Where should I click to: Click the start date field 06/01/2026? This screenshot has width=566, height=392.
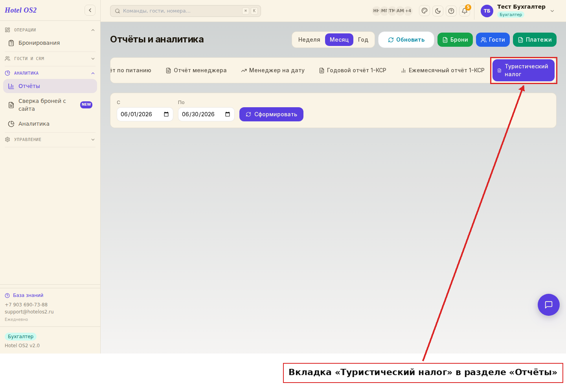145,114
